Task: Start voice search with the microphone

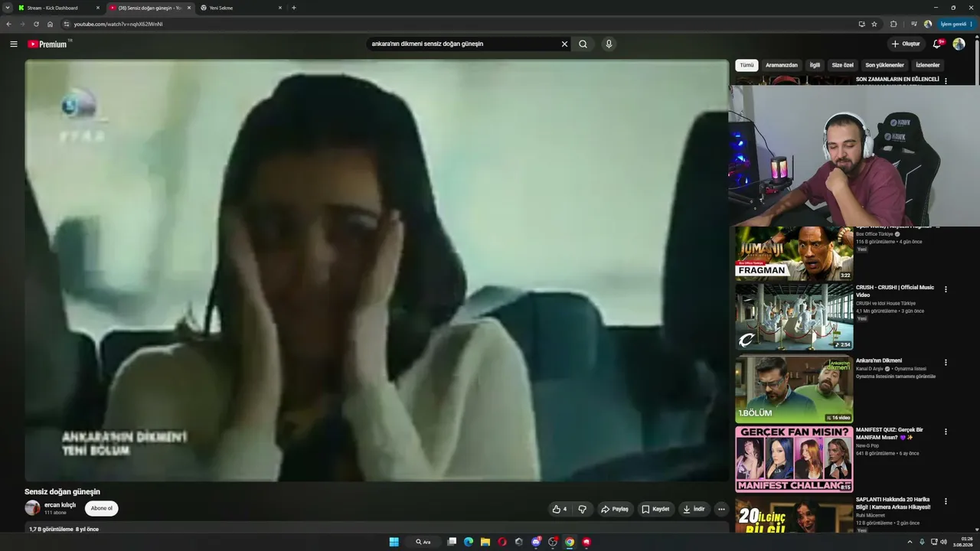Action: pyautogui.click(x=609, y=44)
